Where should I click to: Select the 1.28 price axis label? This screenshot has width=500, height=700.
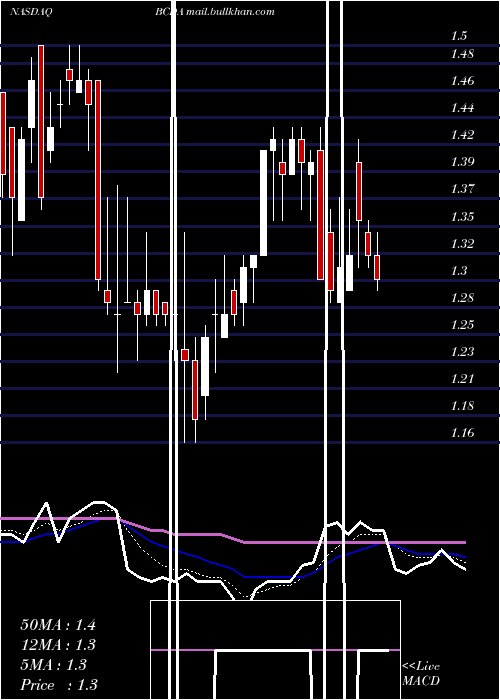click(462, 298)
